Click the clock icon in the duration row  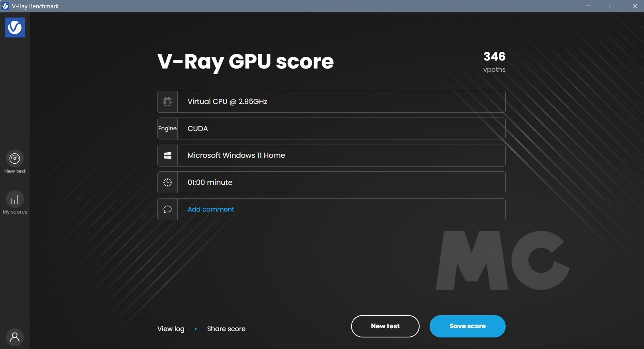(x=168, y=182)
